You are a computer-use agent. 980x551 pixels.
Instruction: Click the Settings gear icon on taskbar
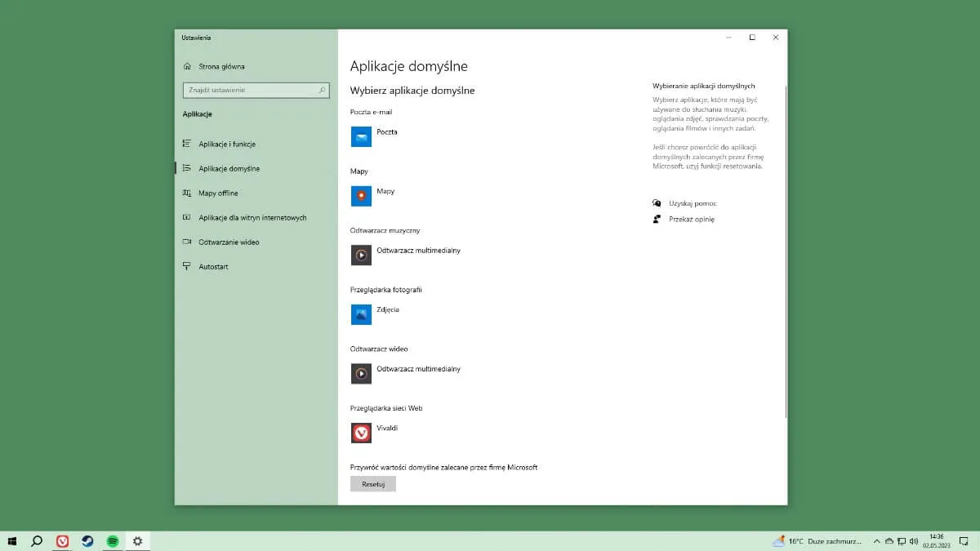click(x=137, y=540)
